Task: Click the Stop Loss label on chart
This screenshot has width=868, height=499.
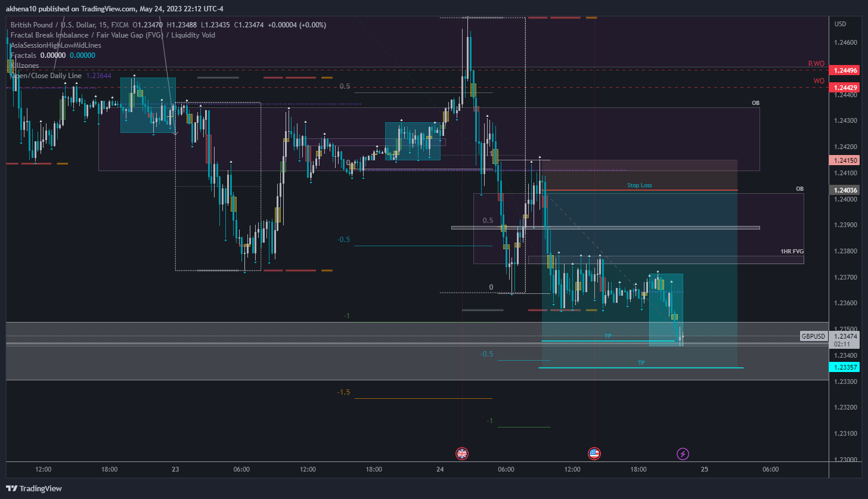Action: [639, 185]
